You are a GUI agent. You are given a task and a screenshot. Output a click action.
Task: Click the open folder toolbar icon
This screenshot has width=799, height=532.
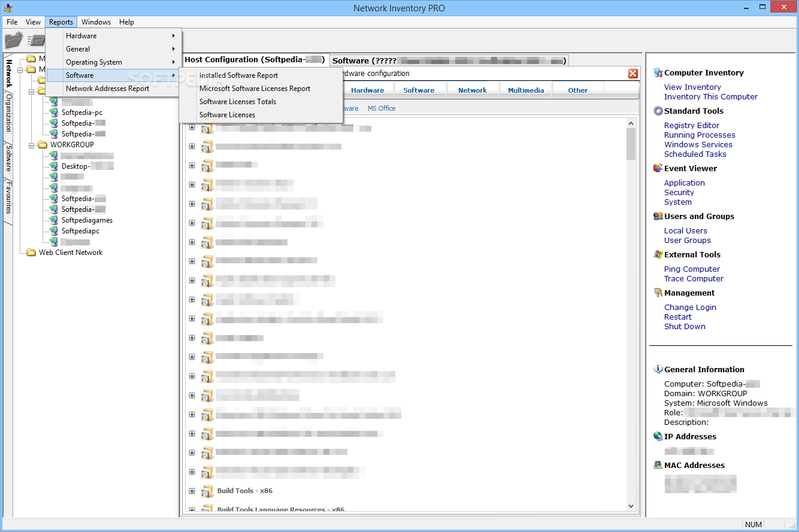[13, 41]
